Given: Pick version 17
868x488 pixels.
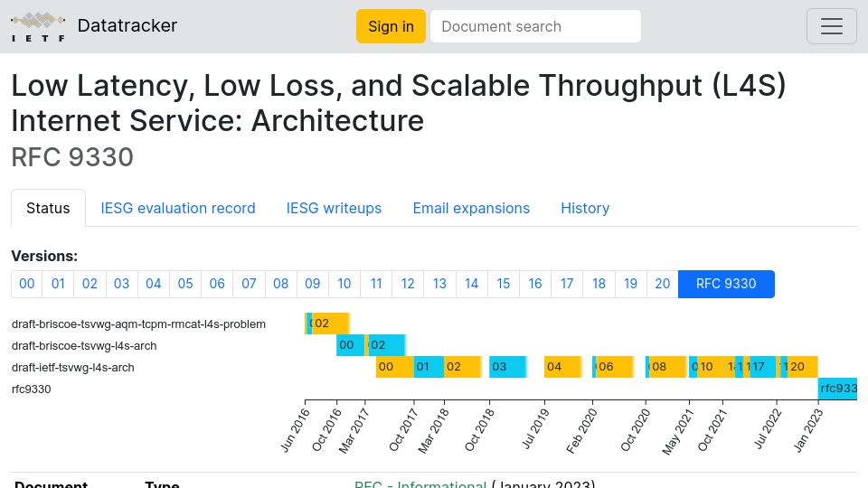Looking at the screenshot, I should (x=567, y=284).
